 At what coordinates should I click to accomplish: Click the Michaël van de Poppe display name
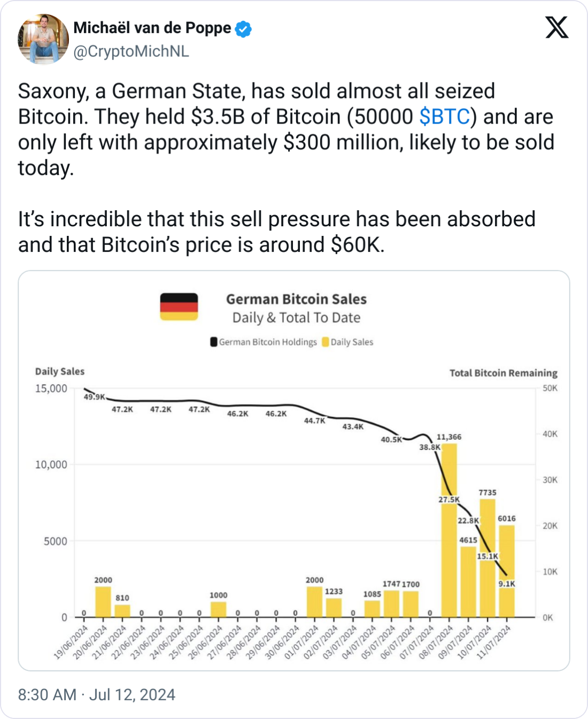(x=152, y=28)
